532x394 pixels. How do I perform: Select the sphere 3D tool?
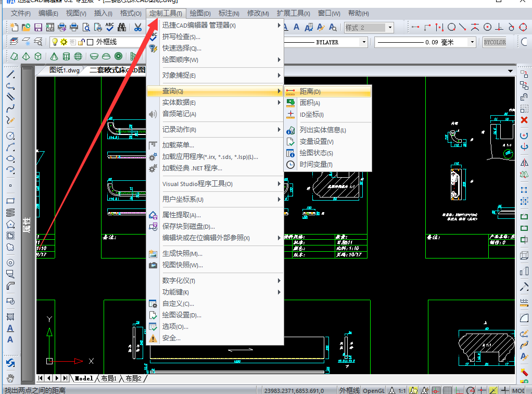click(78, 56)
